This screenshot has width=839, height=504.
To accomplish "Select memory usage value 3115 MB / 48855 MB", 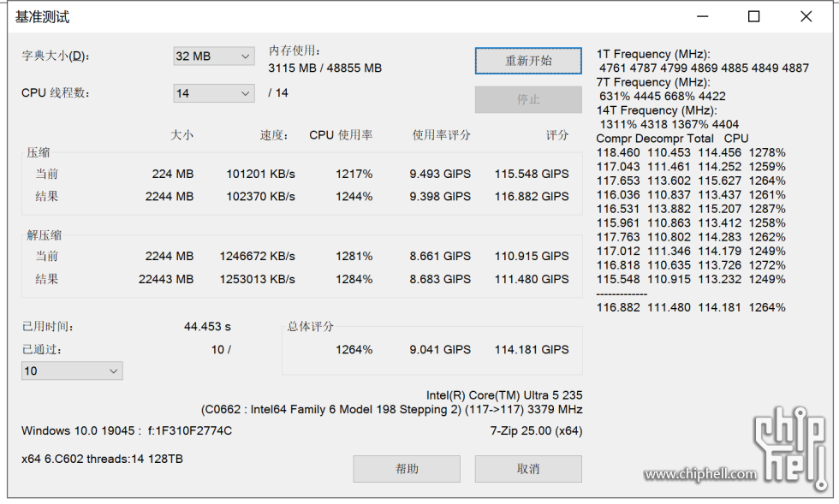I will click(324, 68).
